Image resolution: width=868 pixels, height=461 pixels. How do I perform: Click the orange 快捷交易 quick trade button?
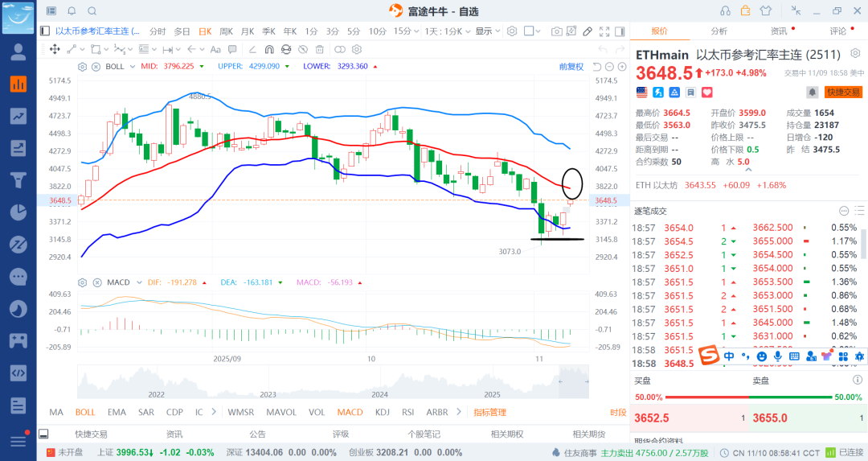pyautogui.click(x=843, y=93)
